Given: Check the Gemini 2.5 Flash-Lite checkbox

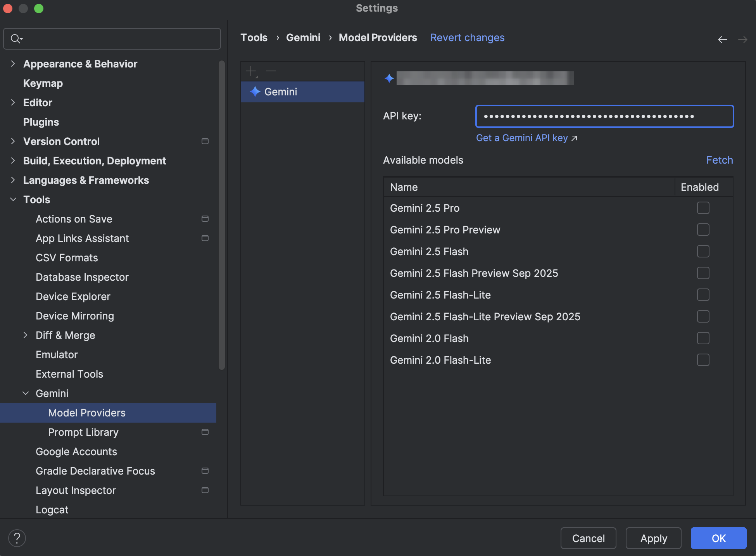Looking at the screenshot, I should pos(703,295).
